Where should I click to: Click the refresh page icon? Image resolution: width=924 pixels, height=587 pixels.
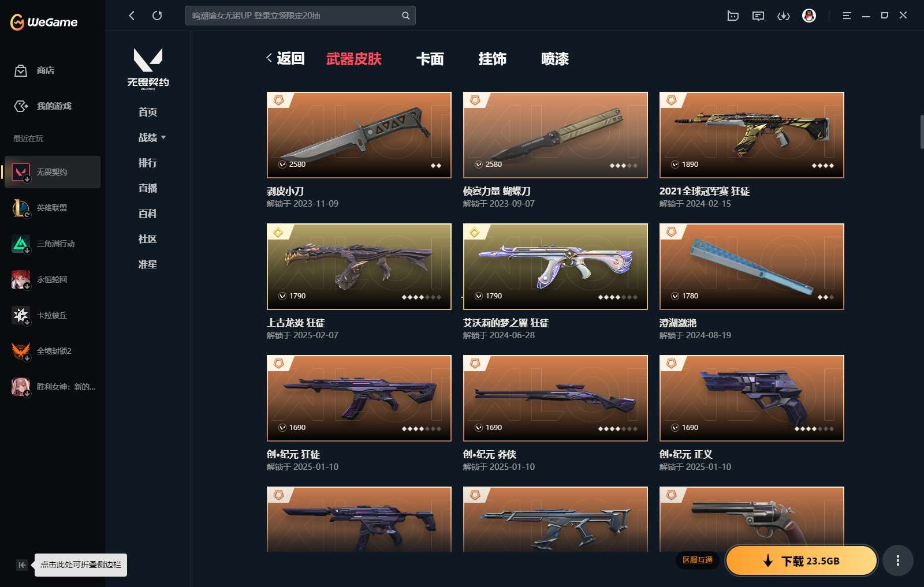(157, 16)
